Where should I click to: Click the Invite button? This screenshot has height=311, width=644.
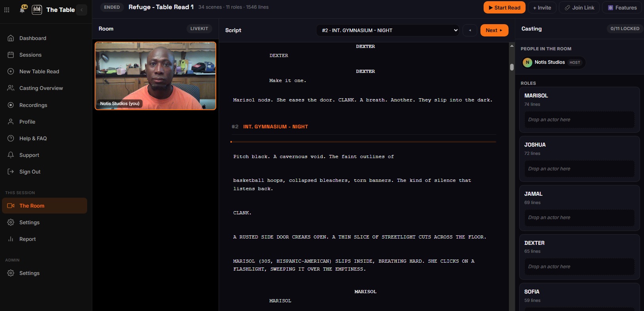pos(542,8)
